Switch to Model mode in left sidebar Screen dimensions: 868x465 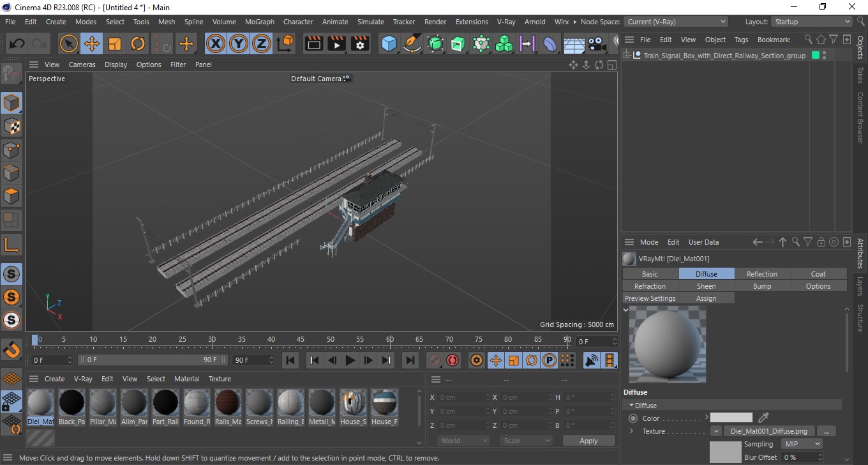click(x=11, y=103)
